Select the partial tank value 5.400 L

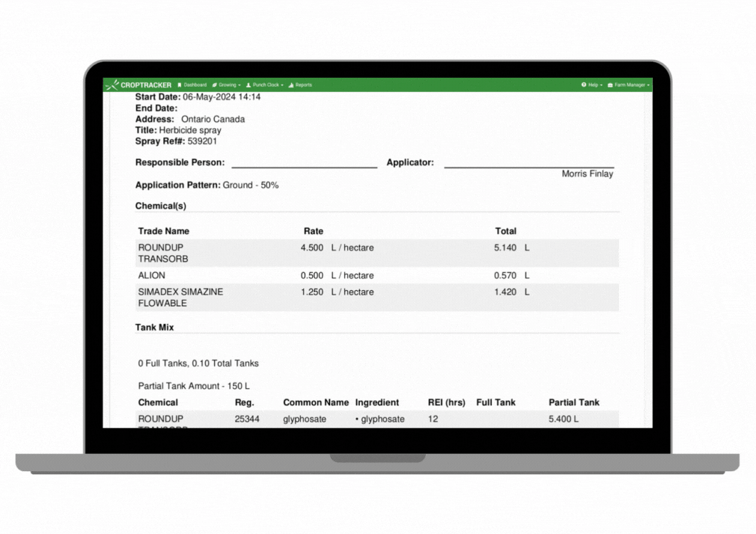[x=564, y=420]
